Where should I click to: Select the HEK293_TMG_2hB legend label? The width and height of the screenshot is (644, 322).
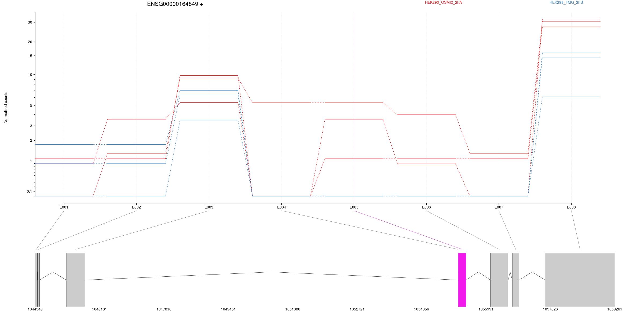coord(566,2)
